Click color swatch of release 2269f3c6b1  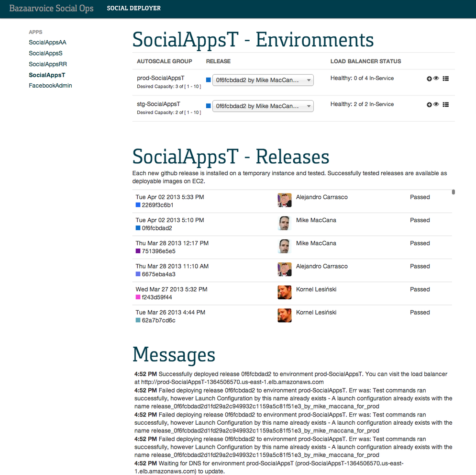pyautogui.click(x=138, y=205)
